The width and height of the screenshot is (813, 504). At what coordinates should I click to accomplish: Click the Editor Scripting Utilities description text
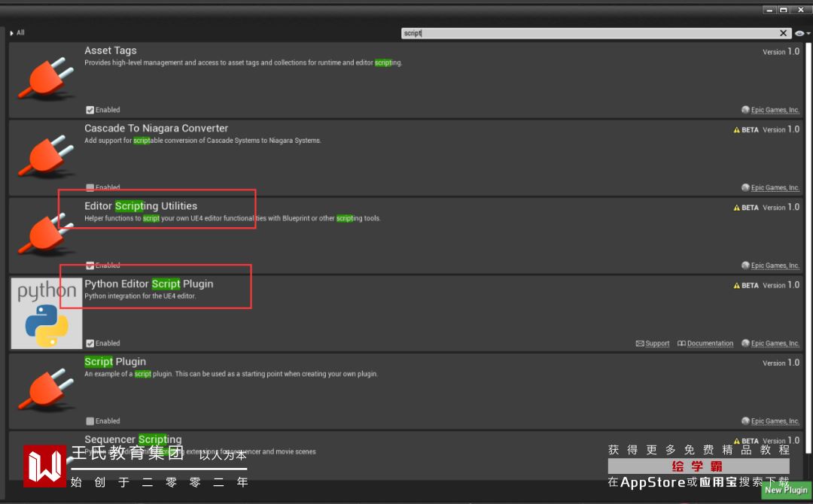(x=233, y=219)
